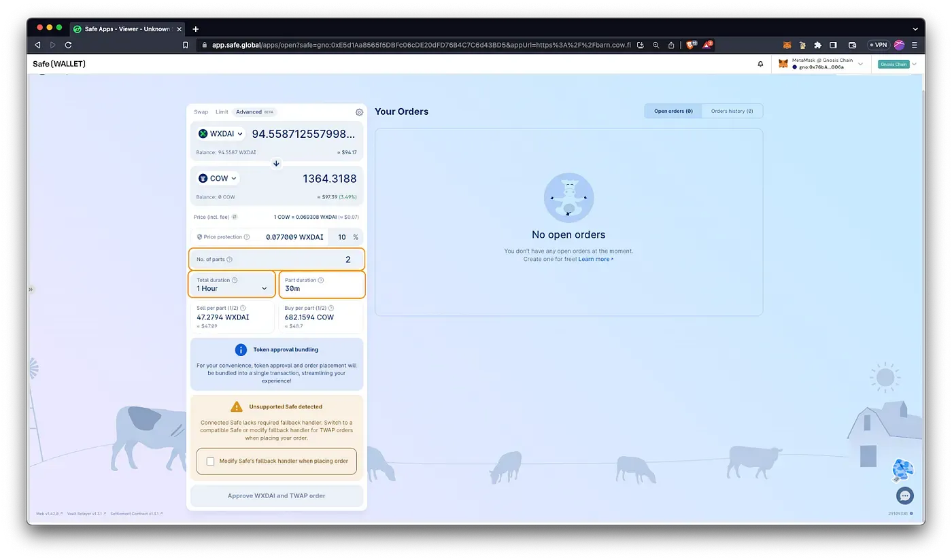Toggle the Brave VPN button
The height and width of the screenshot is (560, 952).
[878, 45]
